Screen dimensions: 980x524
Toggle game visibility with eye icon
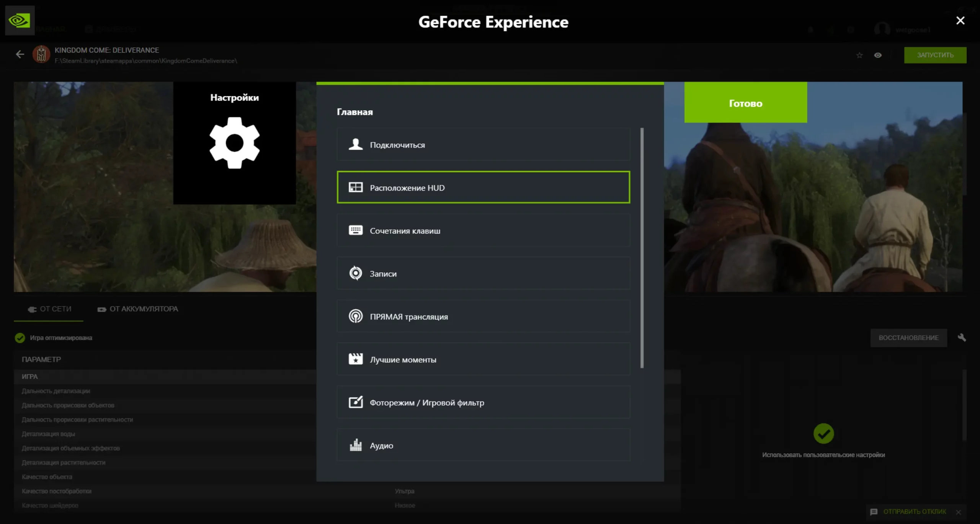coord(878,55)
